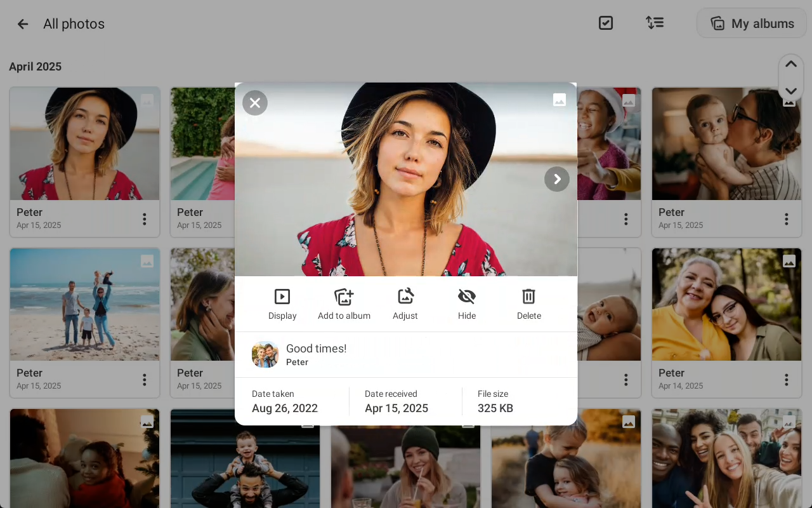
Task: Click the image icon on the two women hugging photo
Action: coord(789,261)
